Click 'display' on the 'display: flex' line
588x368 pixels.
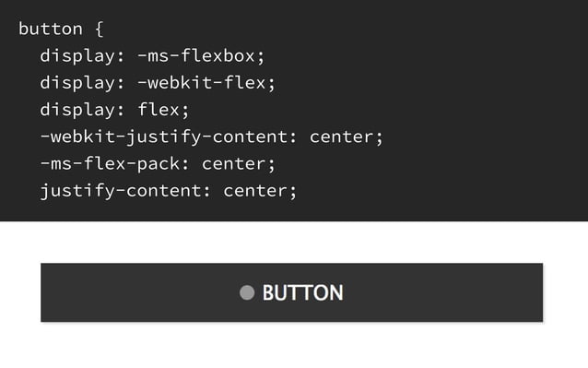coord(77,111)
